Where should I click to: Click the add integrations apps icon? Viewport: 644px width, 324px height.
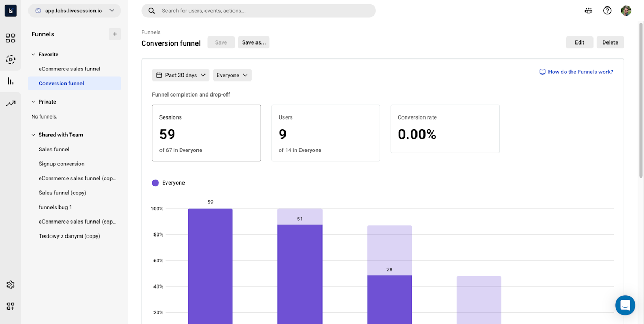click(x=10, y=306)
